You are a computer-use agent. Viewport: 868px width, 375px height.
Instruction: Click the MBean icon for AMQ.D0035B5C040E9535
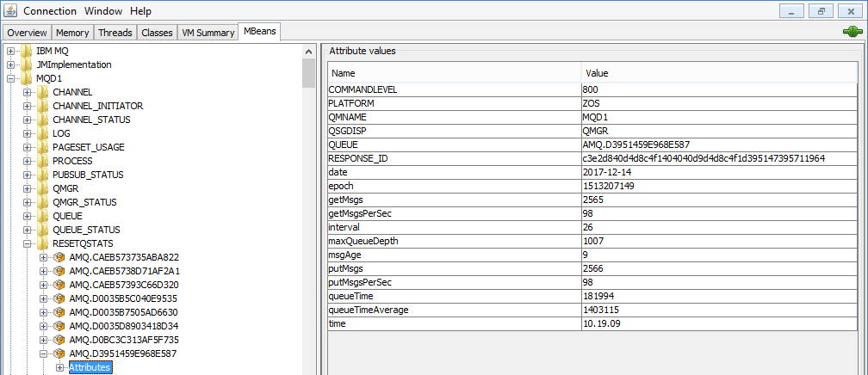tap(59, 298)
